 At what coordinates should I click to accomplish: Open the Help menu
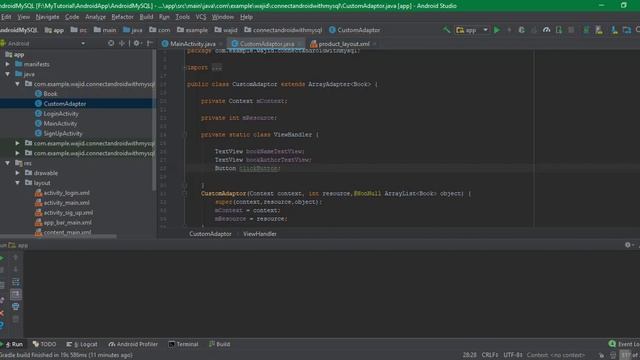click(x=246, y=17)
